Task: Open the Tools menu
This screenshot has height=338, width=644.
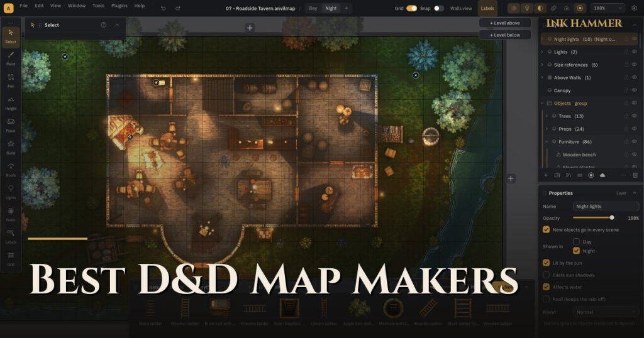Action: point(98,6)
